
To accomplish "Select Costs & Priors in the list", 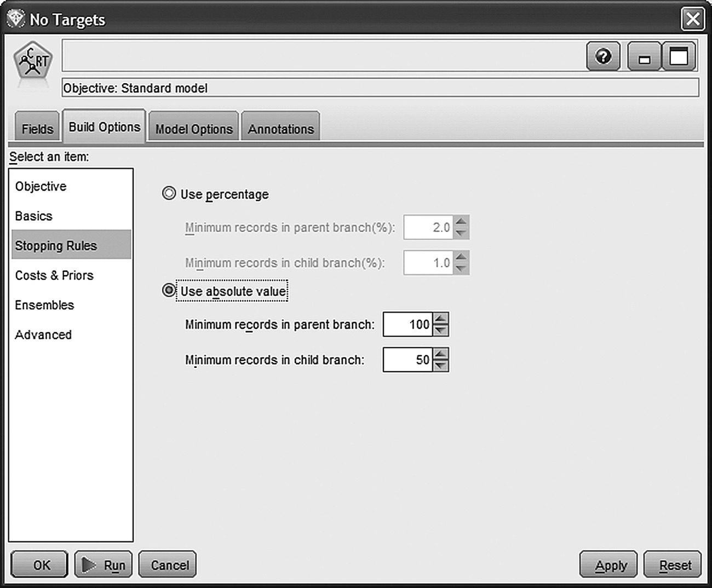I will pyautogui.click(x=71, y=275).
